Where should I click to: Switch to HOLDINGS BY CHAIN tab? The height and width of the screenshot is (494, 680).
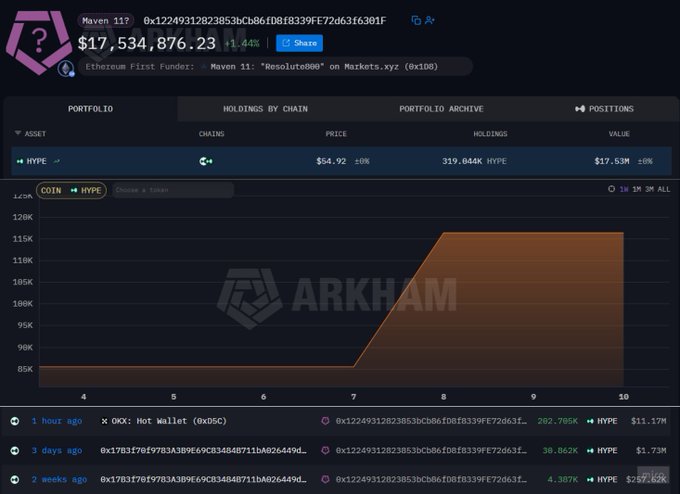tap(265, 109)
